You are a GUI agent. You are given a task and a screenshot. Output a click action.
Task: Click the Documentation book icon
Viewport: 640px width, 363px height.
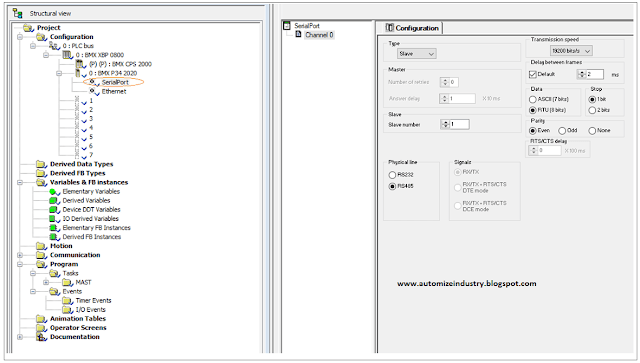pyautogui.click(x=41, y=337)
